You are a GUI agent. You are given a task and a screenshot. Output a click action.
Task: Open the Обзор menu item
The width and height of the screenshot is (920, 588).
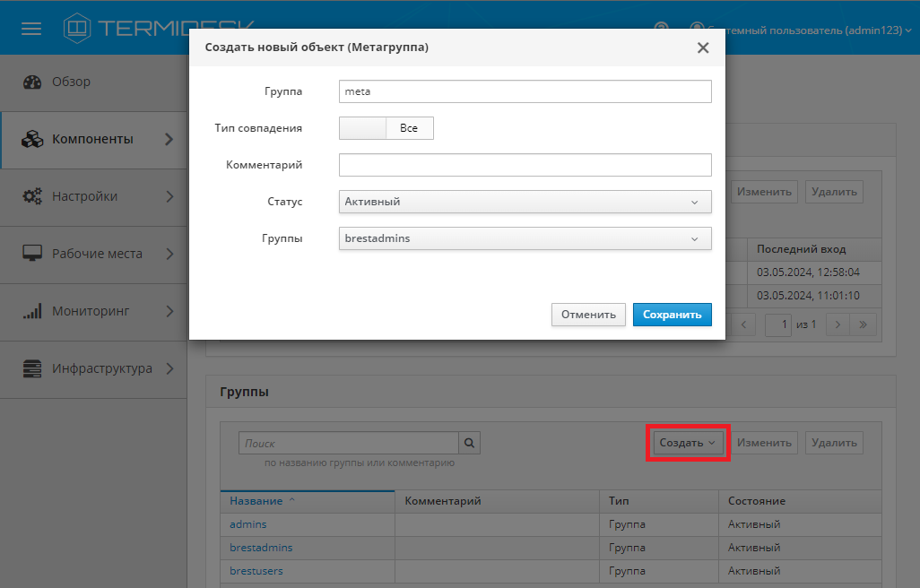click(x=94, y=82)
